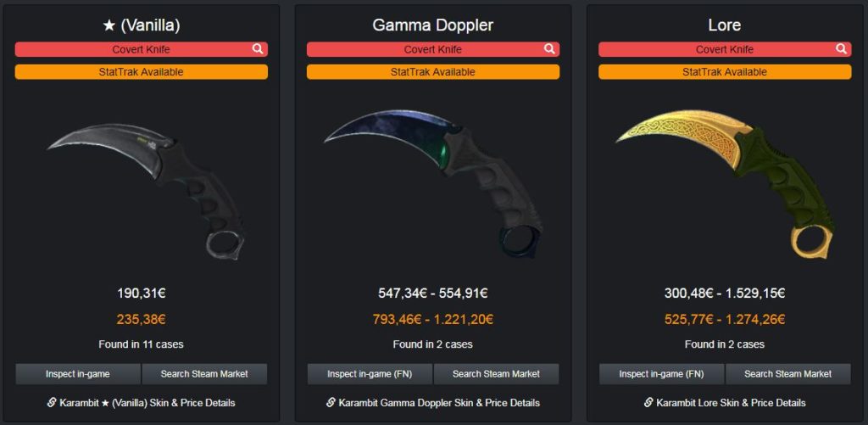Click the chain link icon beside Gamma Doppler details

pyautogui.click(x=331, y=402)
